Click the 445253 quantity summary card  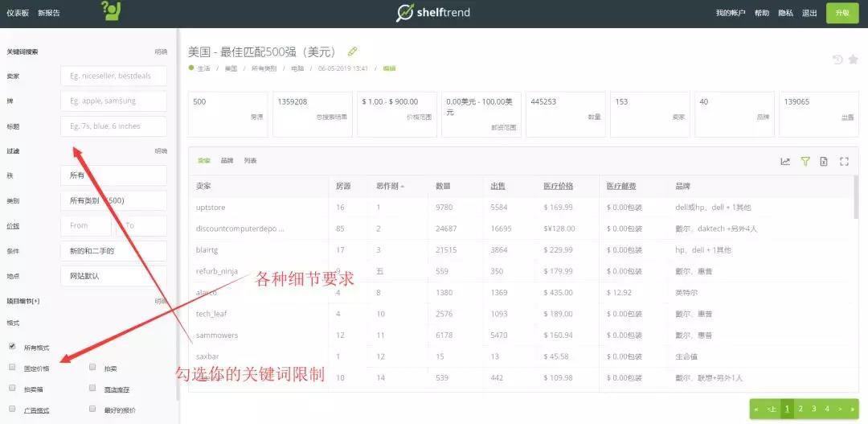point(565,114)
